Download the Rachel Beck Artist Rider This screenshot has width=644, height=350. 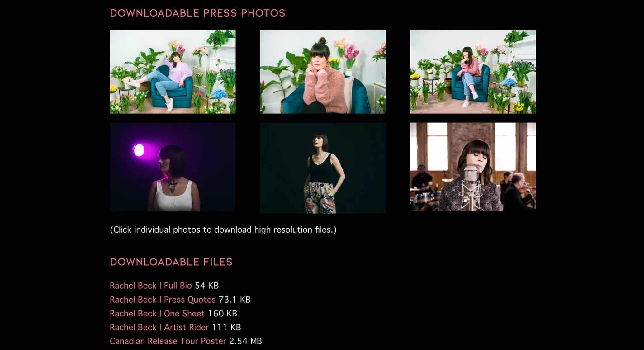[x=159, y=327]
